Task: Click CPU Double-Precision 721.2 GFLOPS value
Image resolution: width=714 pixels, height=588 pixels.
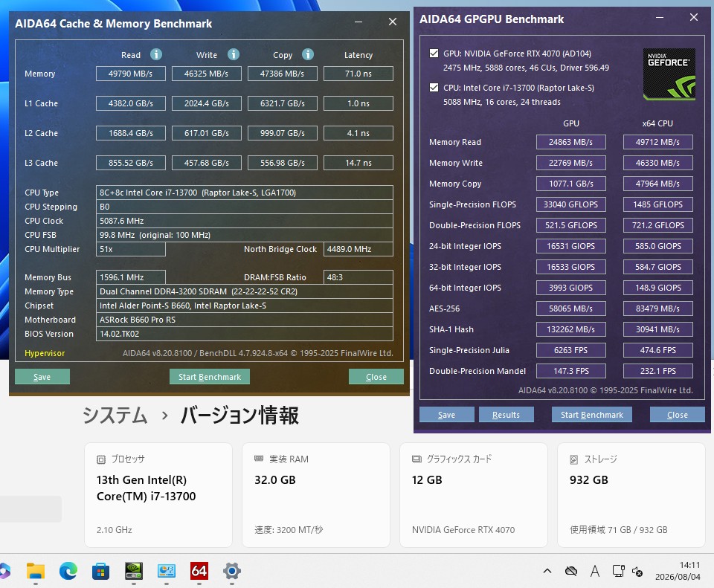Action: pyautogui.click(x=658, y=225)
